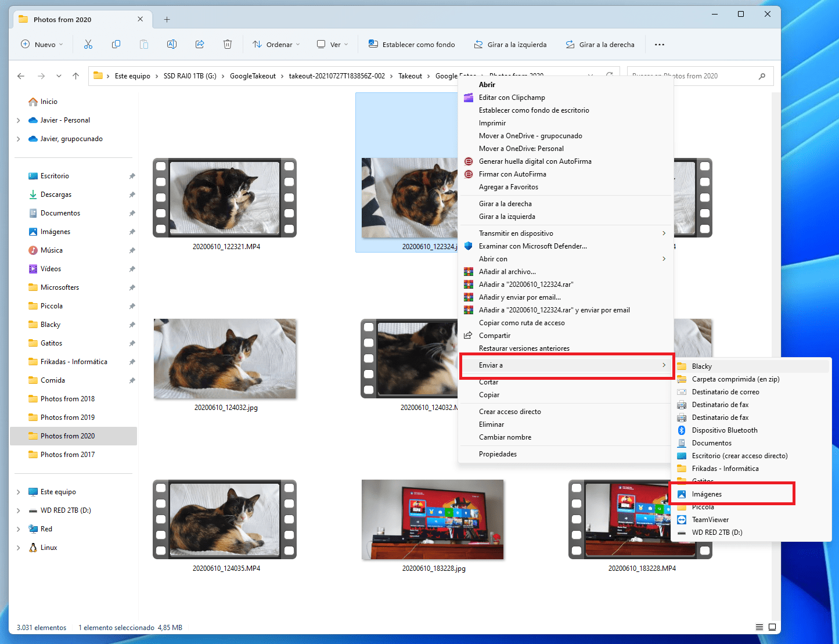The height and width of the screenshot is (644, 839).
Task: Choose Eliminar in context menu
Action: [491, 424]
